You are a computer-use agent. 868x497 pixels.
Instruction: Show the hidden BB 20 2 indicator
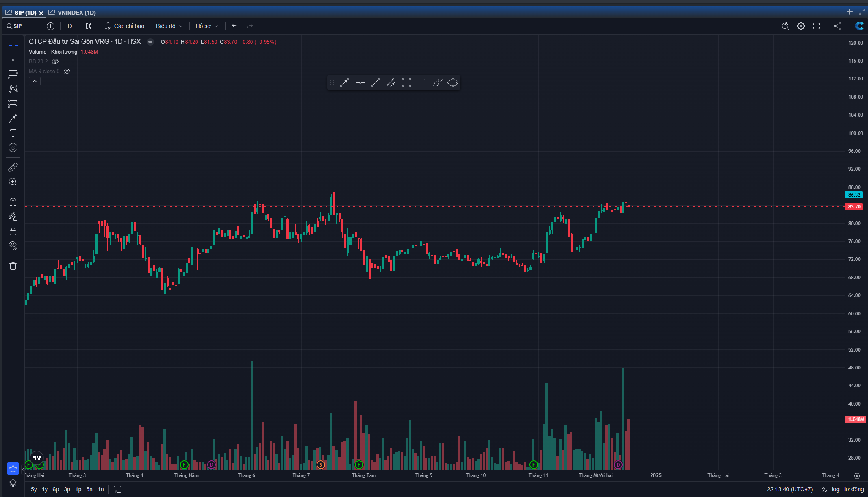point(55,61)
